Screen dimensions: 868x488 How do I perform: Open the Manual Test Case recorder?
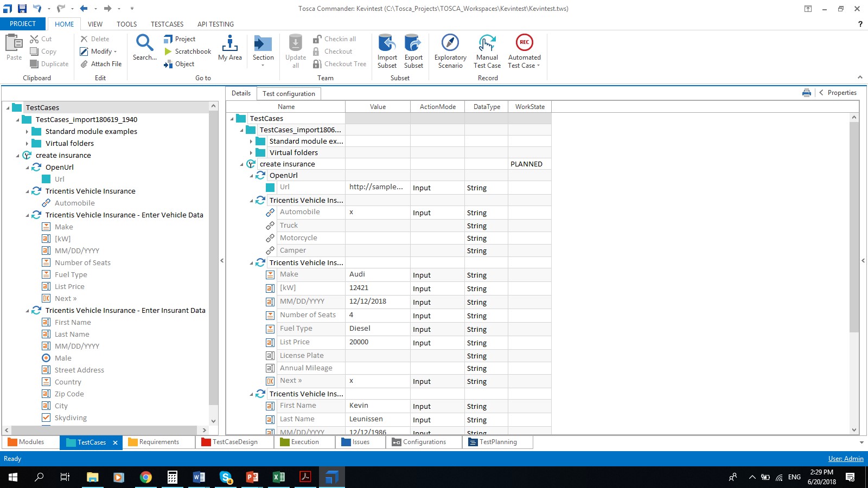pyautogui.click(x=487, y=43)
